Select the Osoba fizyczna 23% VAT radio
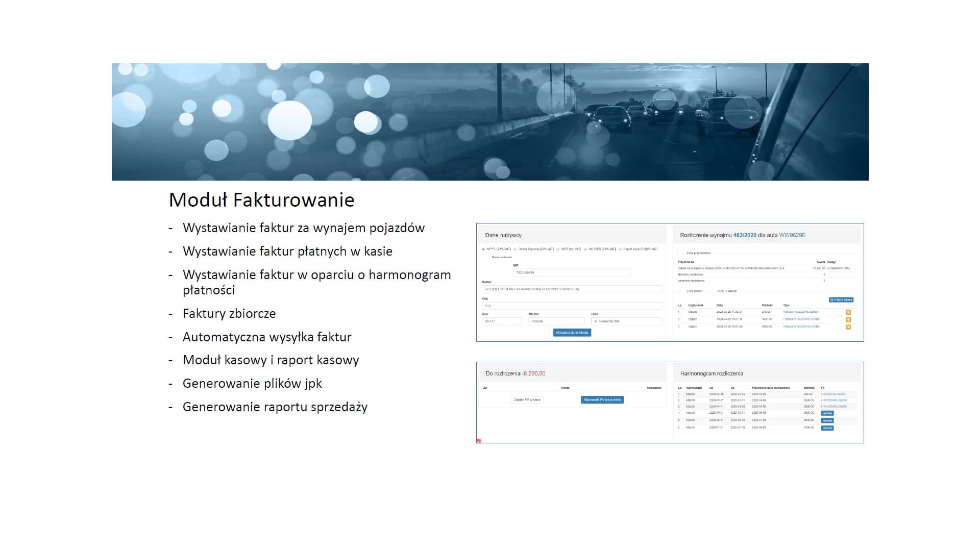This screenshot has height=551, width=980. click(515, 249)
